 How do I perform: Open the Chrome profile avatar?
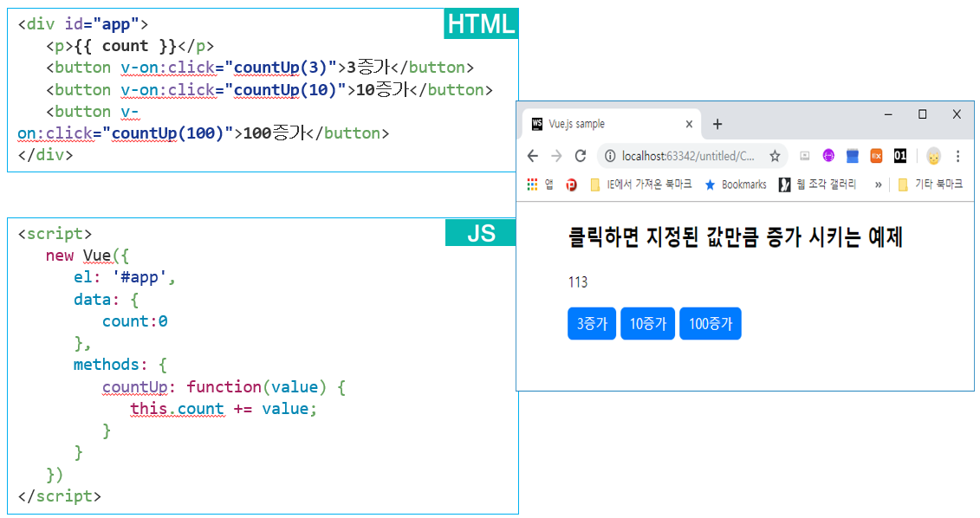(x=933, y=156)
